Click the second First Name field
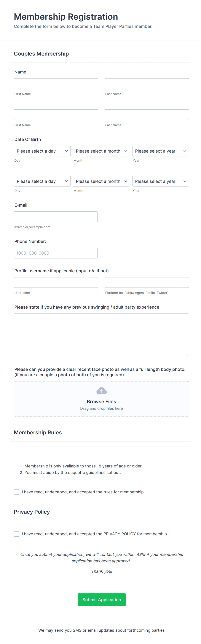The image size is (201, 644). tap(56, 115)
